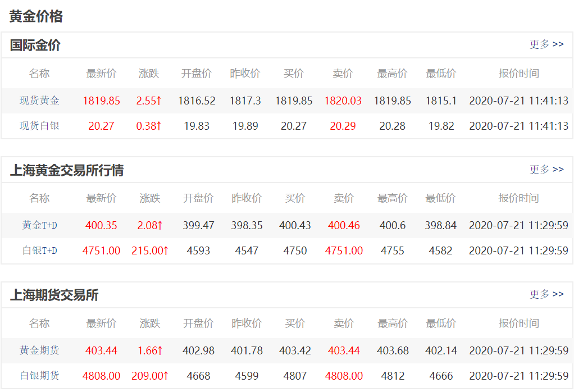Open the 白银T+D link
The width and height of the screenshot is (574, 392).
(x=39, y=250)
